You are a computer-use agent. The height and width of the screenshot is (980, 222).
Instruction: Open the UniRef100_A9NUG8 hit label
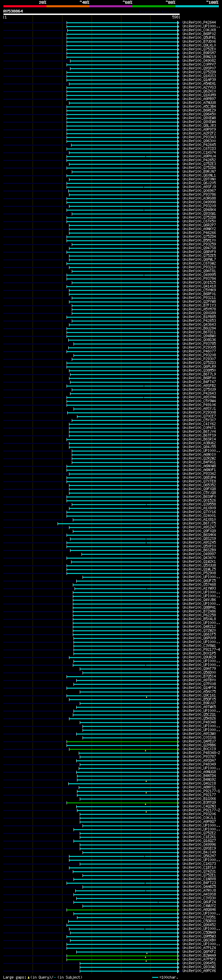click(x=199, y=772)
